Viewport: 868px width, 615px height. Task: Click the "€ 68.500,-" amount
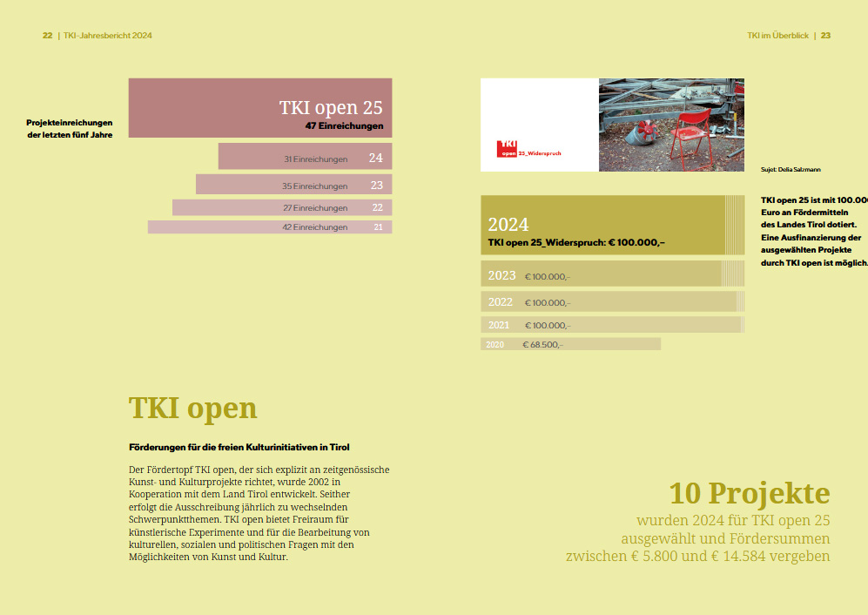542,345
